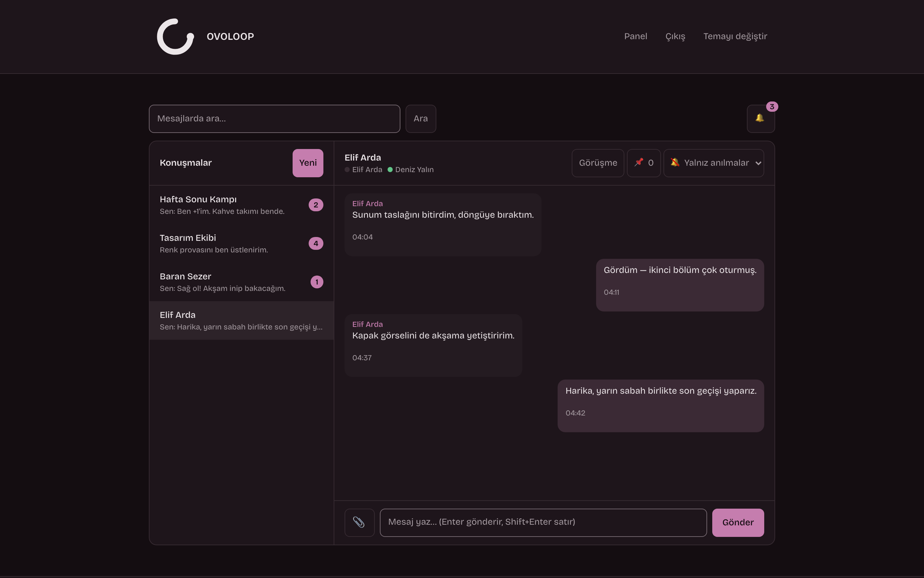The image size is (924, 578).
Task: Send the message with Gönder
Action: [x=738, y=522]
